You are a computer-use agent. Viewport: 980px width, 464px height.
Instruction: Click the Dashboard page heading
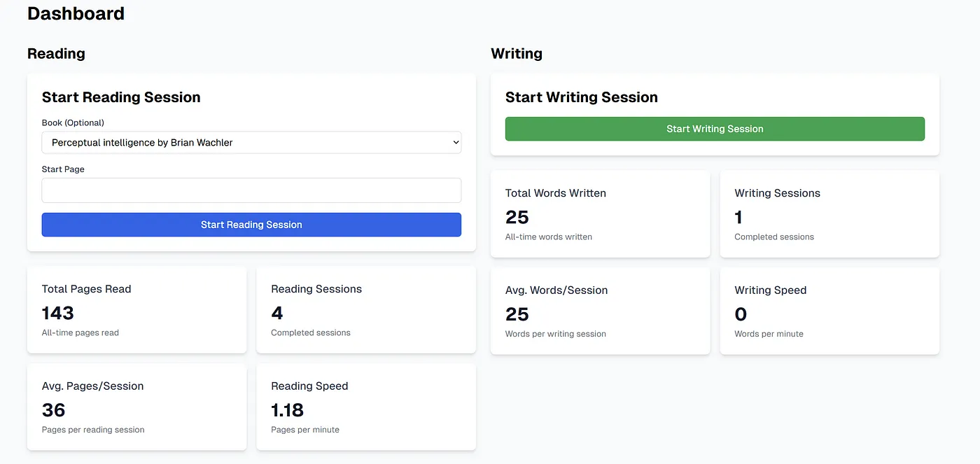(76, 13)
